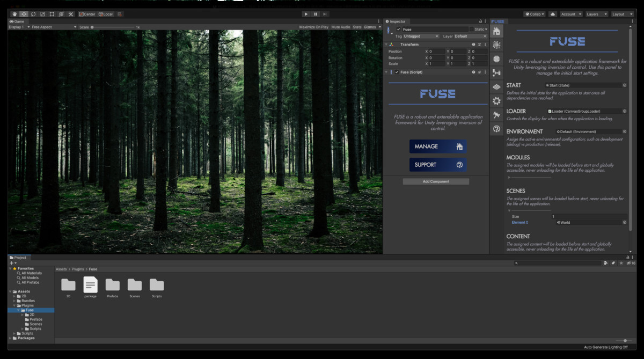Open the Project panel search by type icon

[606, 263]
